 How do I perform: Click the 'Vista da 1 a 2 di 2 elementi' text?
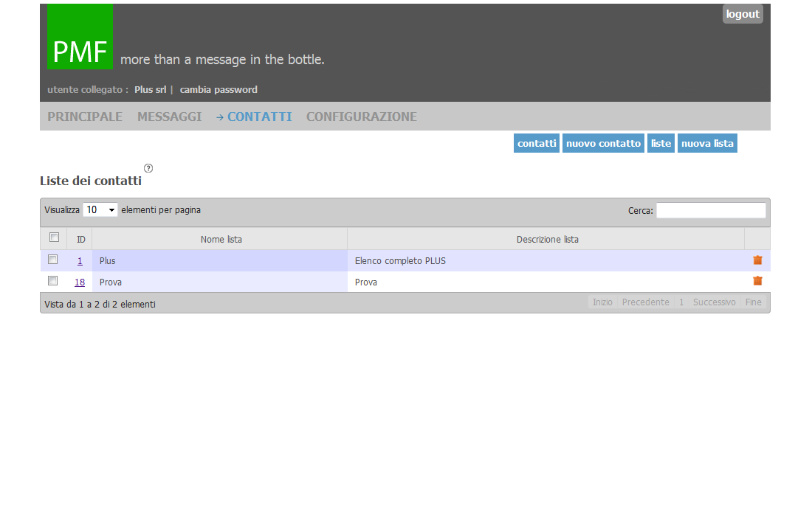click(100, 305)
